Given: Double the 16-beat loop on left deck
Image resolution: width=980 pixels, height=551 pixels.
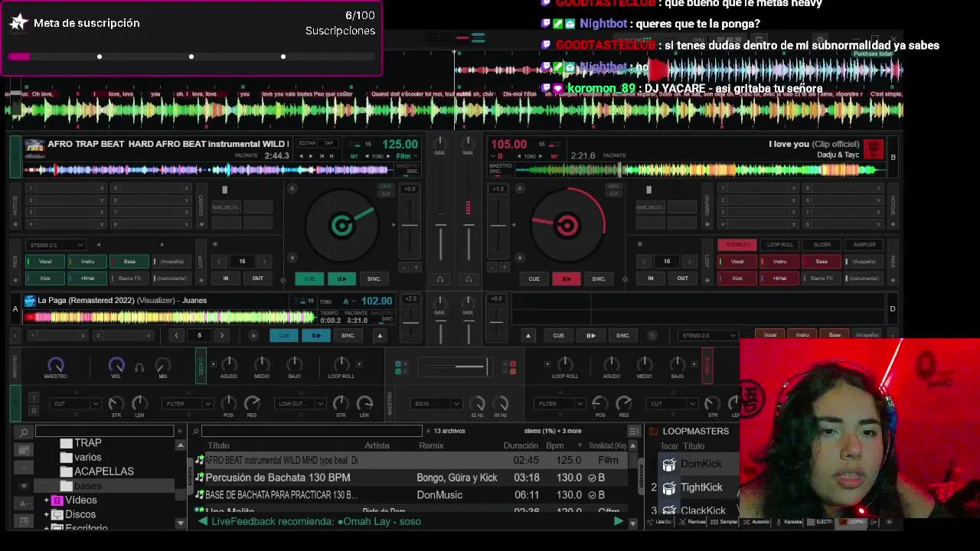Looking at the screenshot, I should (265, 262).
